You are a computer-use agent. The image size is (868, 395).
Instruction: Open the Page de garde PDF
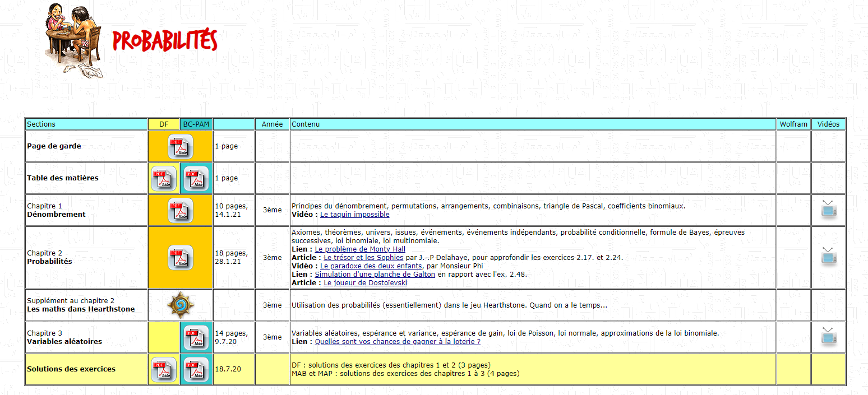tap(180, 146)
